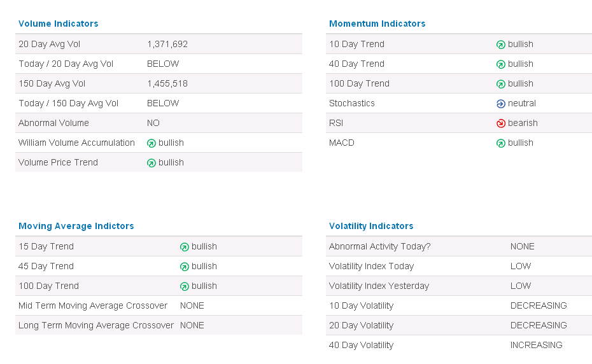The image size is (592, 364).
Task: Click the green arrow icon for 40 Day Trend
Action: click(500, 64)
